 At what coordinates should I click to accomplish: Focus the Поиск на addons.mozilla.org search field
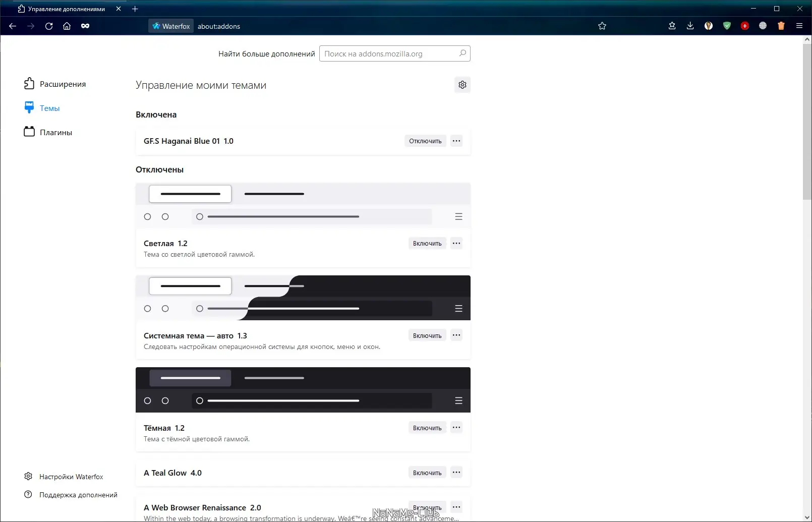click(395, 53)
